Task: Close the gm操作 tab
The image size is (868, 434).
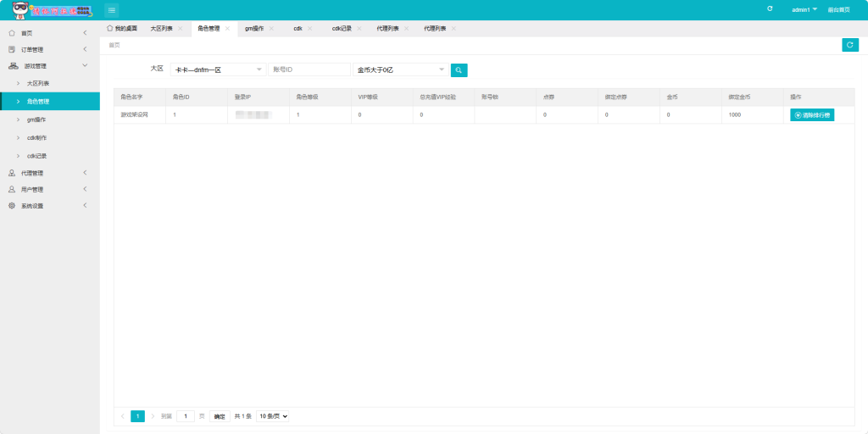Action: [x=271, y=28]
